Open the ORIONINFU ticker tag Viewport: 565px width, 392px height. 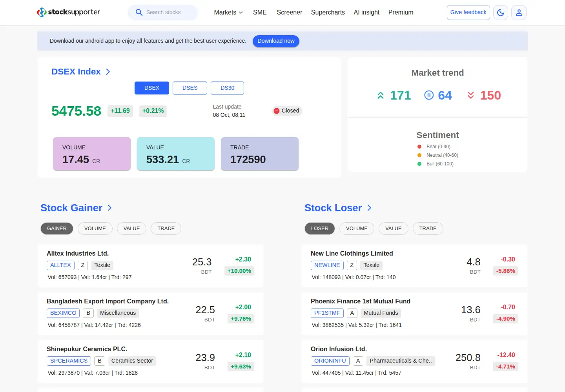[x=330, y=361]
